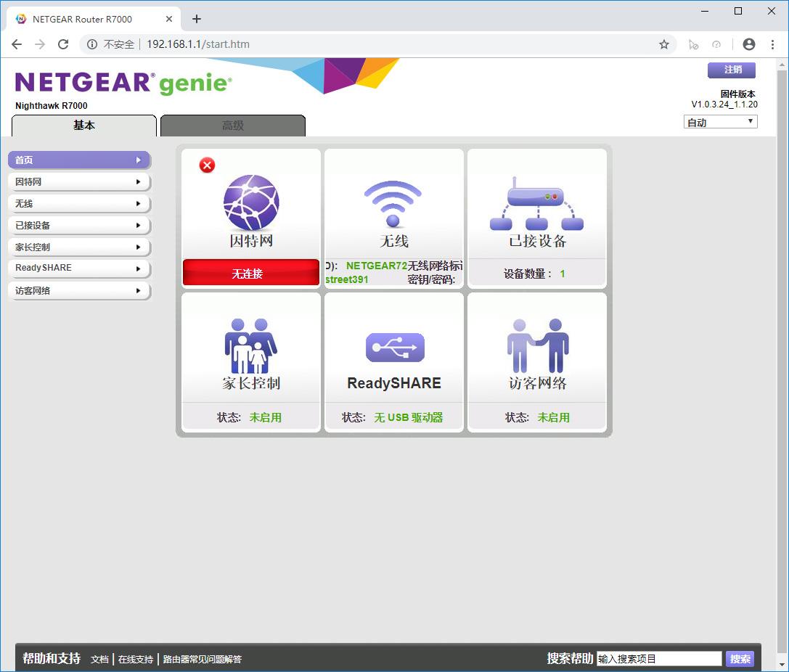Expand the 访客网络 sidebar menu arrow
This screenshot has width=789, height=672.
[x=139, y=290]
